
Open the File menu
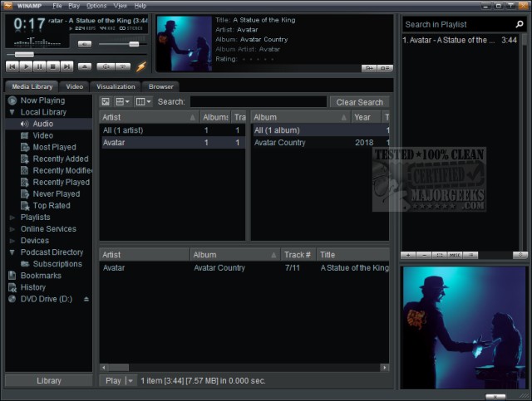(57, 6)
